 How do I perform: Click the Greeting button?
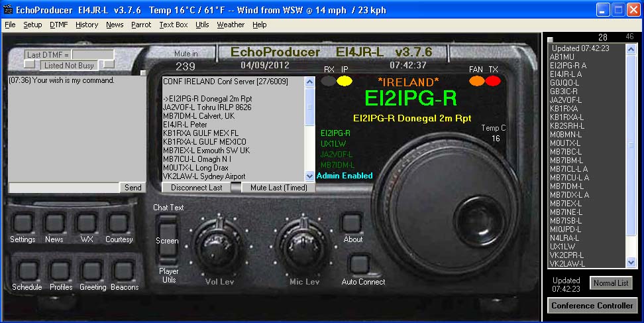click(x=91, y=271)
